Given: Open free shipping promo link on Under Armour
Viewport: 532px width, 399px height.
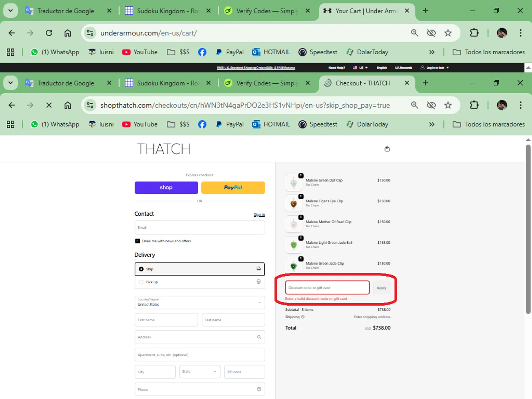Looking at the screenshot, I should click(x=256, y=68).
